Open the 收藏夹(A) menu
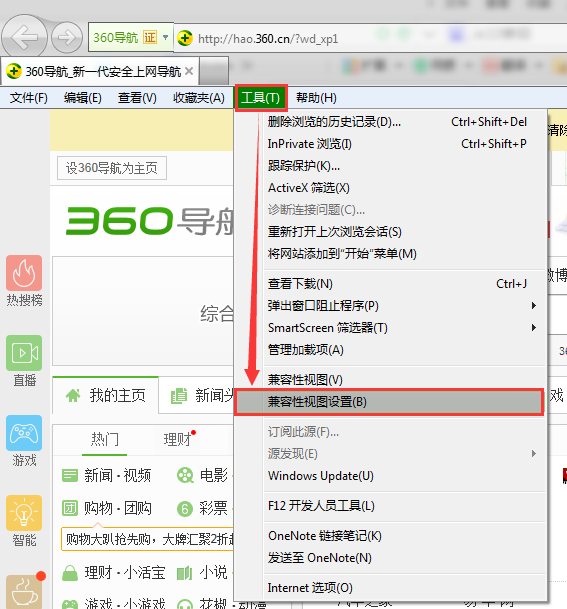This screenshot has width=567, height=609. click(x=199, y=97)
